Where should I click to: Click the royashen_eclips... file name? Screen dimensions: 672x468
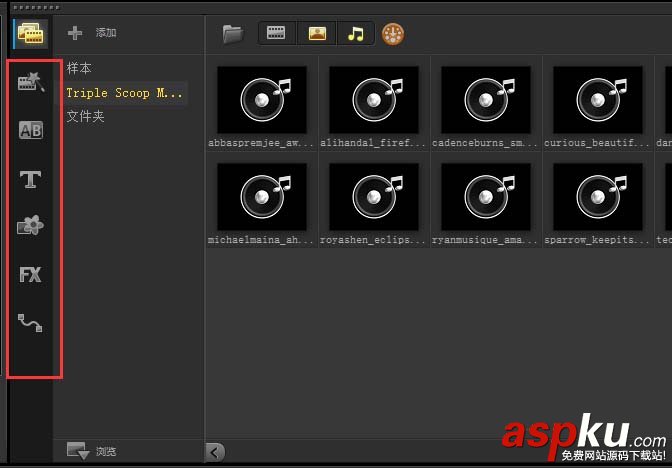[x=373, y=240]
